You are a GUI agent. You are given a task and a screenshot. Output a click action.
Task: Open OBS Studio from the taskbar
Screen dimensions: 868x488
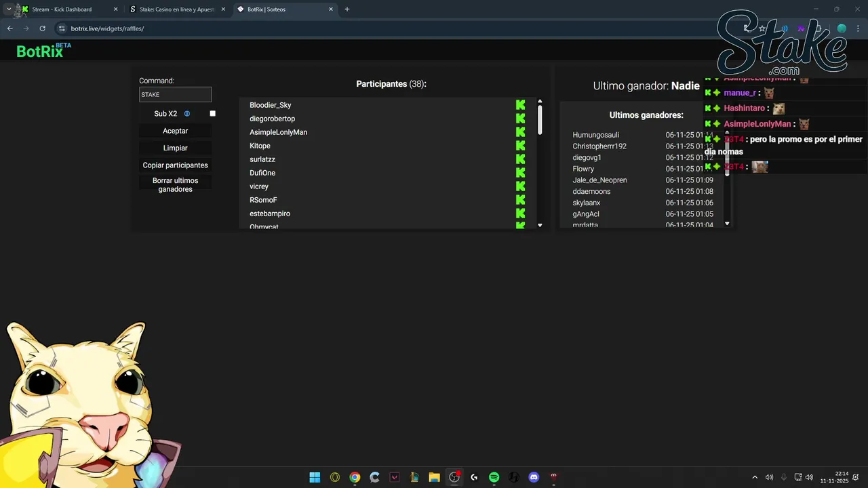[x=454, y=477]
